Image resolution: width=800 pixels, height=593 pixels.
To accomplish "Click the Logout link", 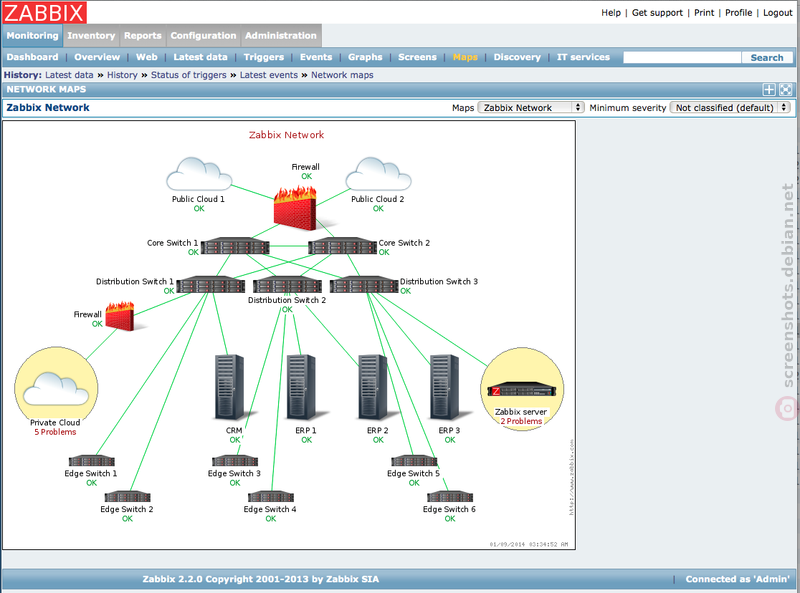I will click(x=778, y=13).
